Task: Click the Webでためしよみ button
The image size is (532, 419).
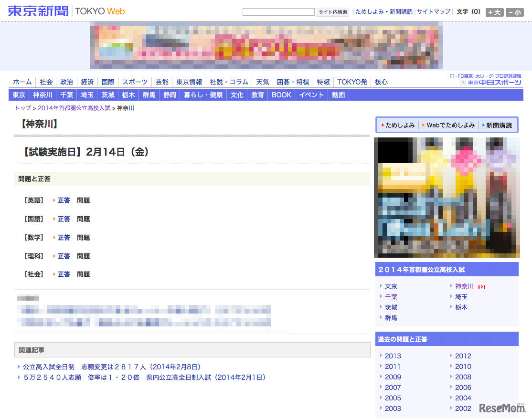Action: pyautogui.click(x=448, y=125)
